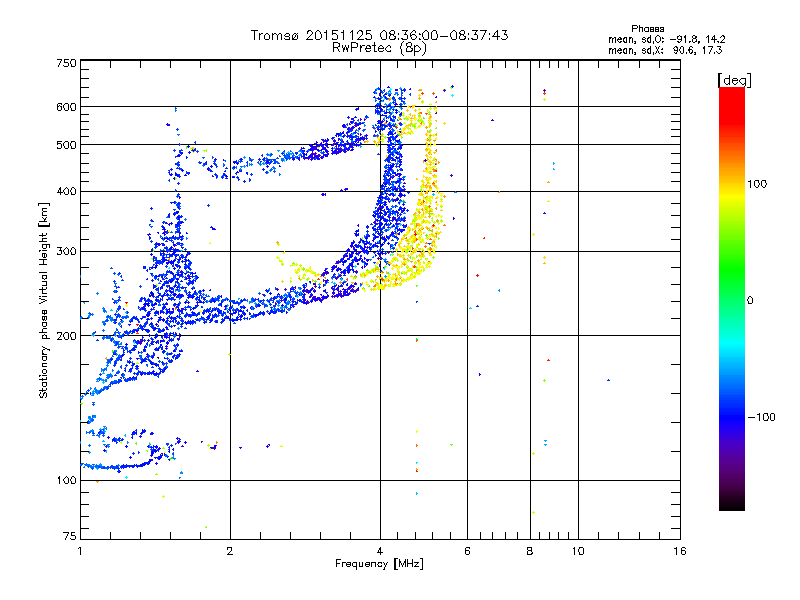Click the rainbow phase colorbar
Image resolution: width=800 pixels, height=600 pixels.
click(732, 298)
